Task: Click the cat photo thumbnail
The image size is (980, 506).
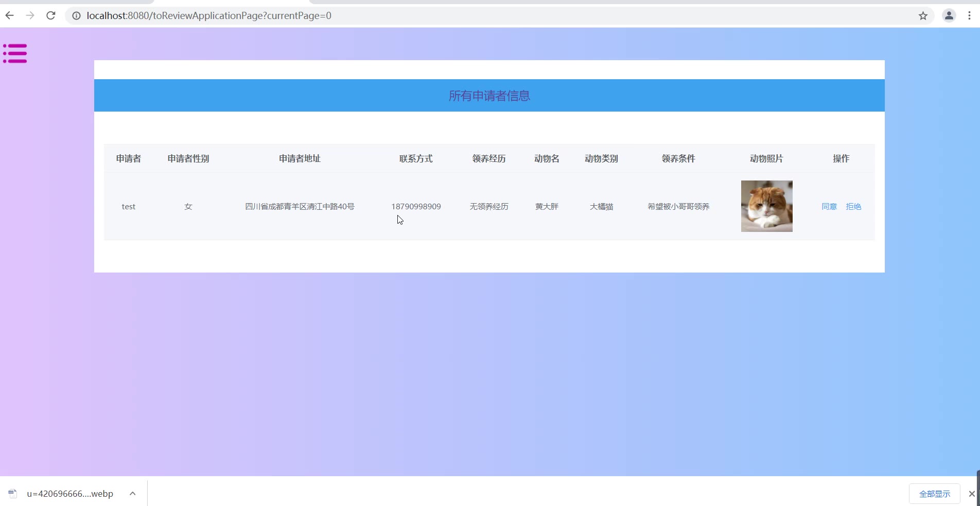Action: [x=766, y=206]
